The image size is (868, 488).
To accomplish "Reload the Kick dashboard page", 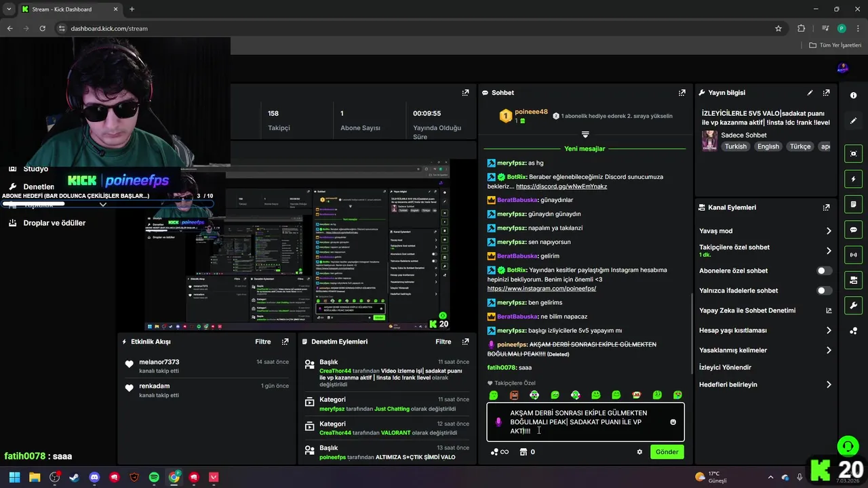I will tap(42, 28).
